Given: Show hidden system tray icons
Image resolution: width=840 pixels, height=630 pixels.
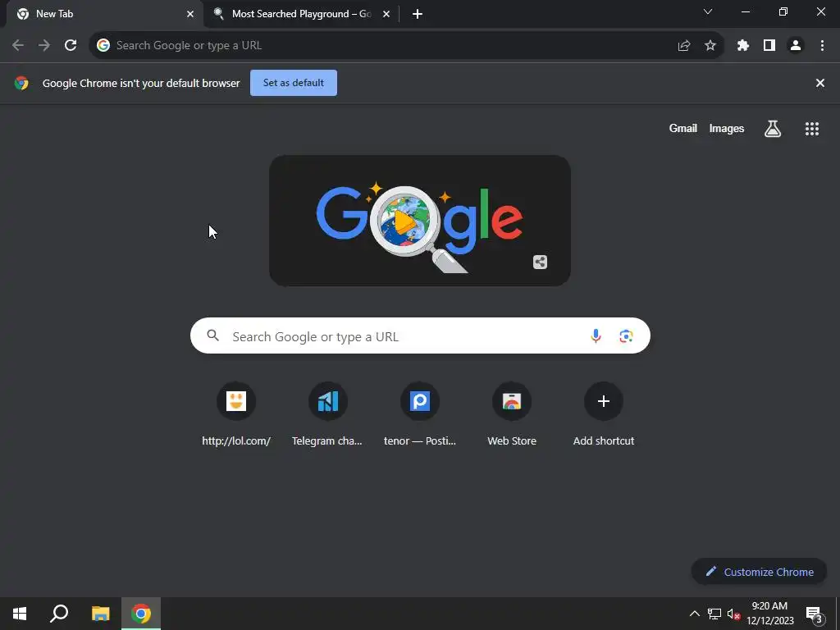Looking at the screenshot, I should click(x=694, y=614).
